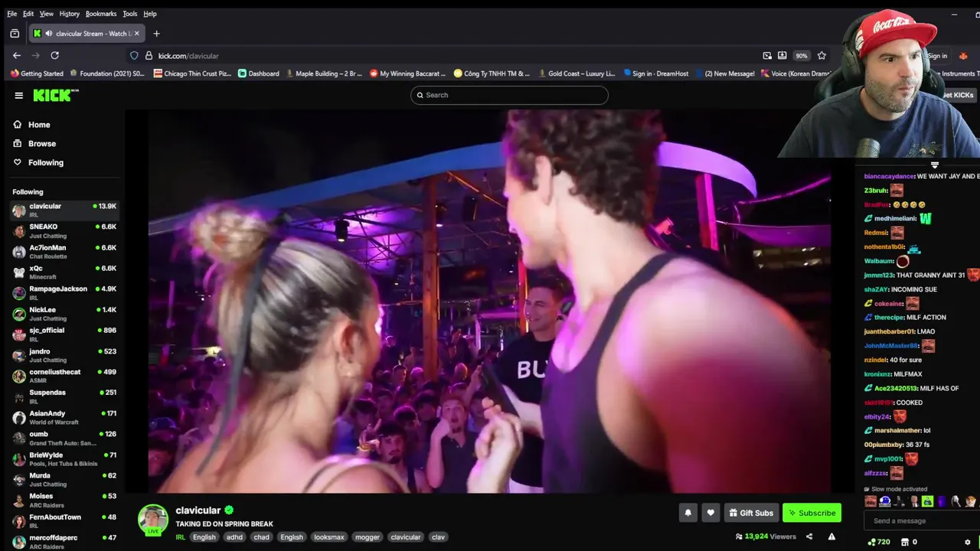Follow the channel with the heart icon
This screenshot has width=980, height=551.
click(x=710, y=513)
